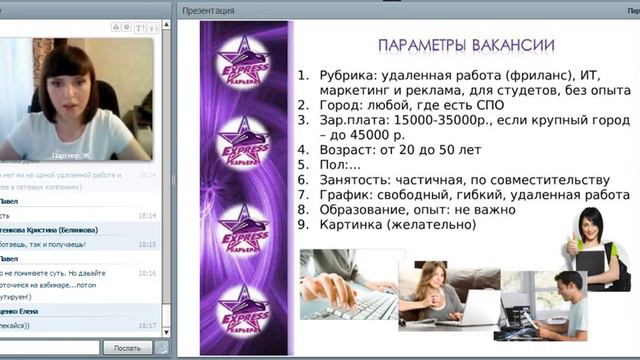Click the chat scrollbar down arrow
Viewport: 640px width, 360px height.
pos(166,332)
